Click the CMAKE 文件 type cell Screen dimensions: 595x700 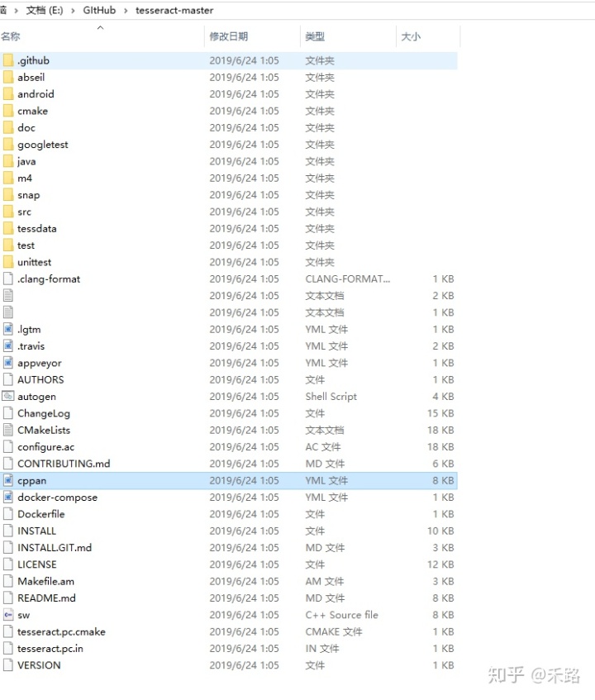[x=334, y=631]
